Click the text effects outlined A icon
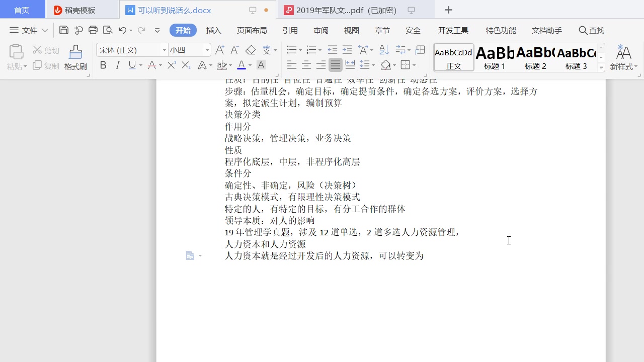 (202, 65)
